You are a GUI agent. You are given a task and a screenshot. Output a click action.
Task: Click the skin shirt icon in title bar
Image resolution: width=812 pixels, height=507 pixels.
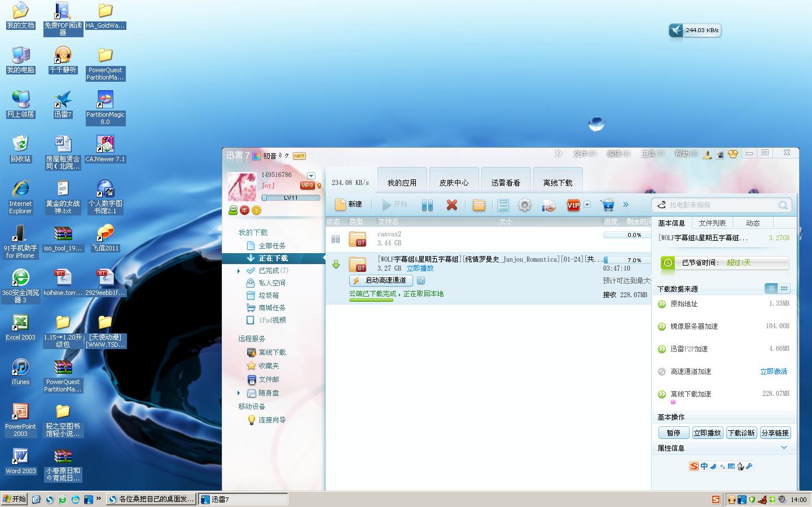tap(733, 153)
